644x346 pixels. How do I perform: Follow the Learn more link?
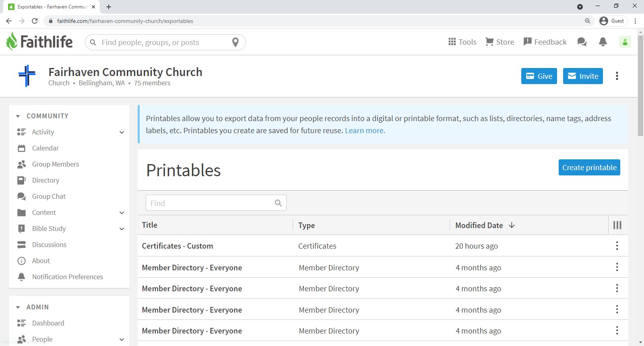(365, 130)
